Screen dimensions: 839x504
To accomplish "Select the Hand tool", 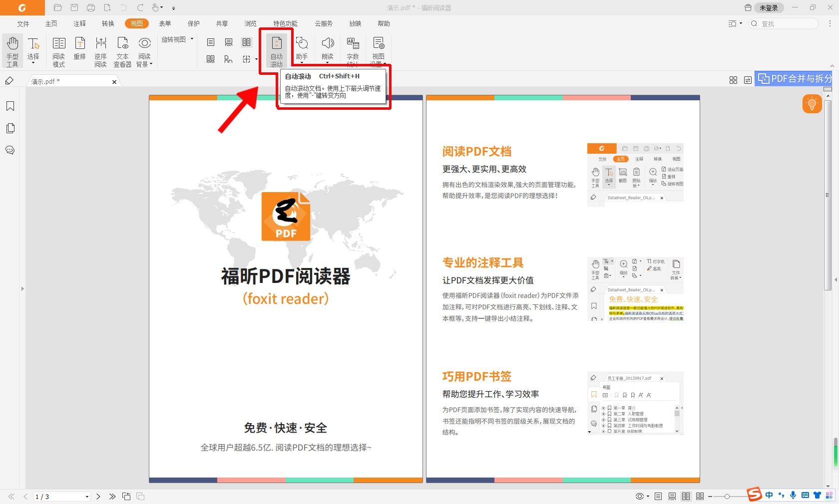I will (12, 50).
